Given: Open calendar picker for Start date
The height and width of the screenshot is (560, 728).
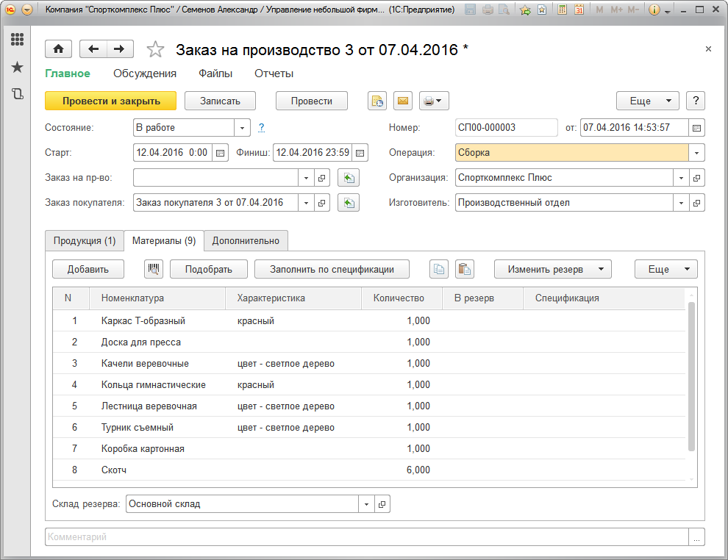Looking at the screenshot, I should (x=220, y=153).
